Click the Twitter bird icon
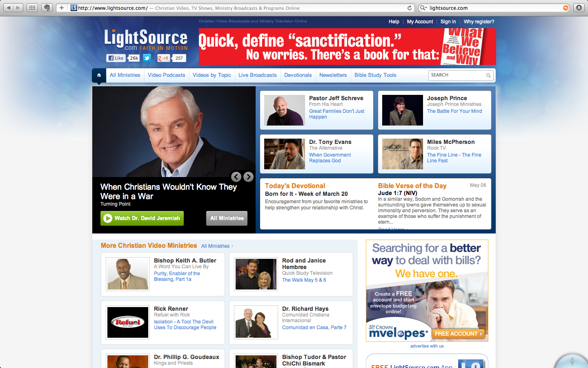 point(147,58)
